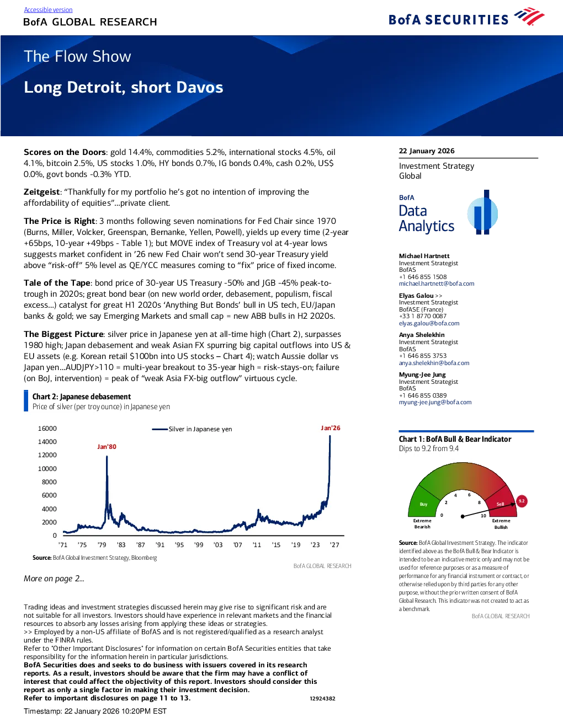The width and height of the screenshot is (563, 728).
Task: Click the '07 x-axis year label
Action: pyautogui.click(x=237, y=545)
